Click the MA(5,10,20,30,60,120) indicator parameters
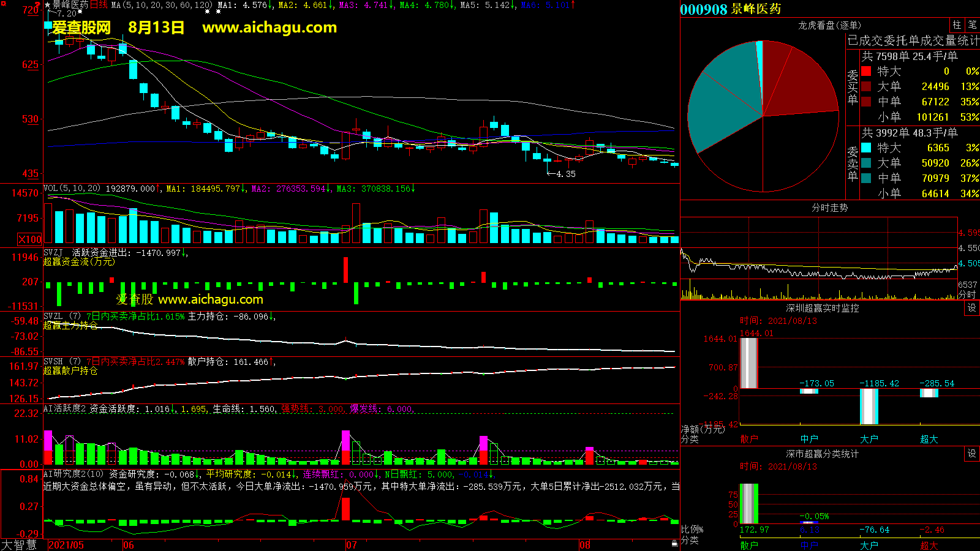This screenshot has height=551, width=980. pos(162,5)
